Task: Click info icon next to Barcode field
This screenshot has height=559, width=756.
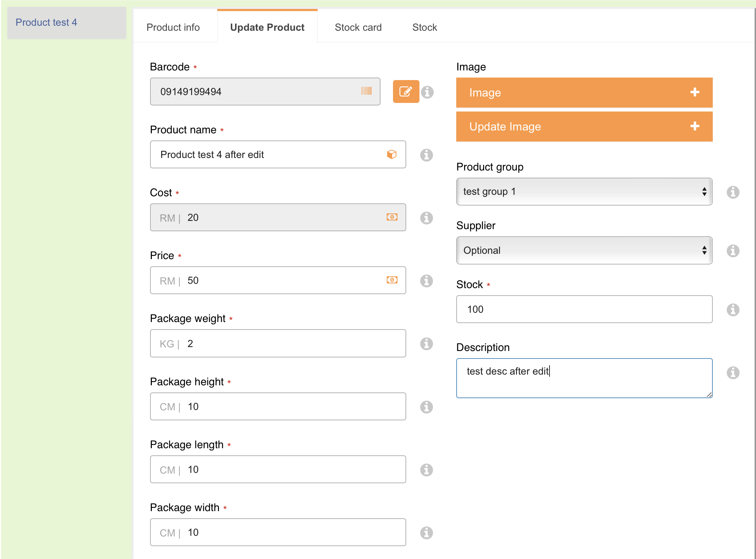Action: point(427,92)
